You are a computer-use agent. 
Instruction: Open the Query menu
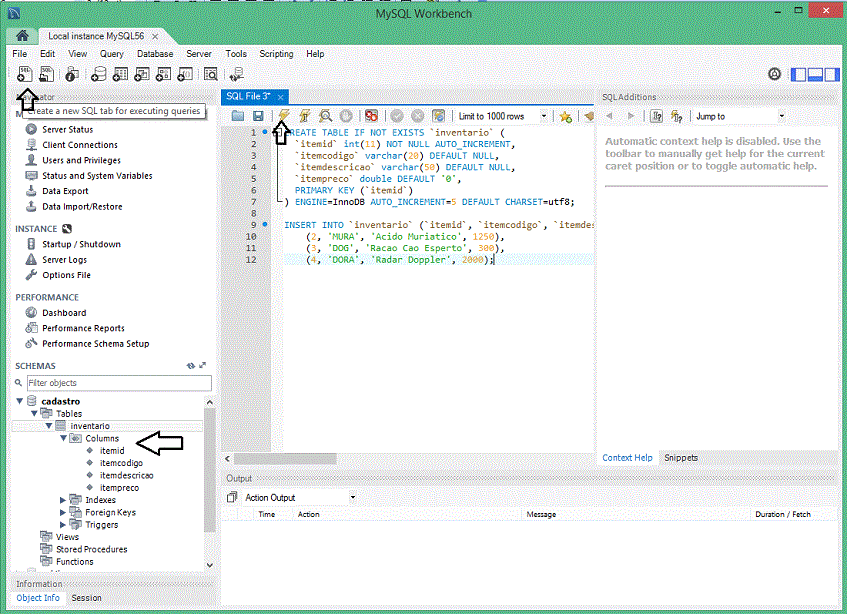tap(111, 53)
